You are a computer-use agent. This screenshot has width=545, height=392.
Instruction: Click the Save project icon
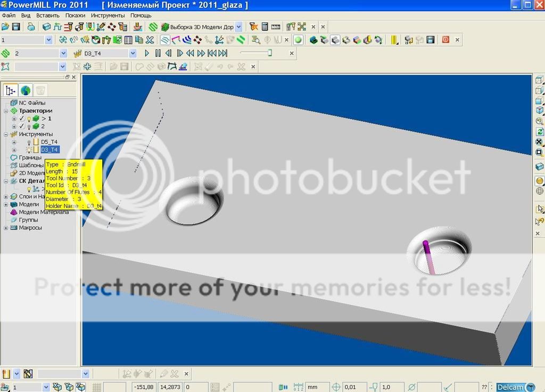pyautogui.click(x=16, y=27)
